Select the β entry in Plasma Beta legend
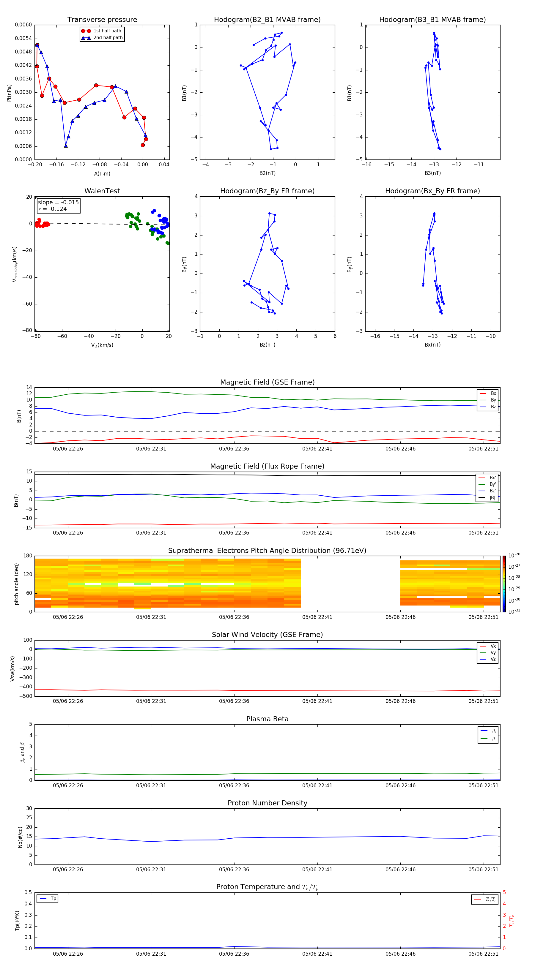Screen dimensions: 535x980 coord(488,739)
